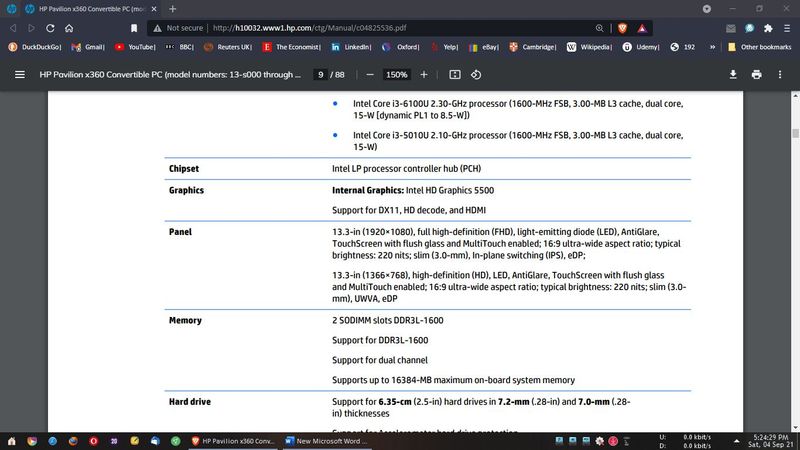Click 'Intel LP processor controller hub (PCH)' text

click(x=407, y=168)
